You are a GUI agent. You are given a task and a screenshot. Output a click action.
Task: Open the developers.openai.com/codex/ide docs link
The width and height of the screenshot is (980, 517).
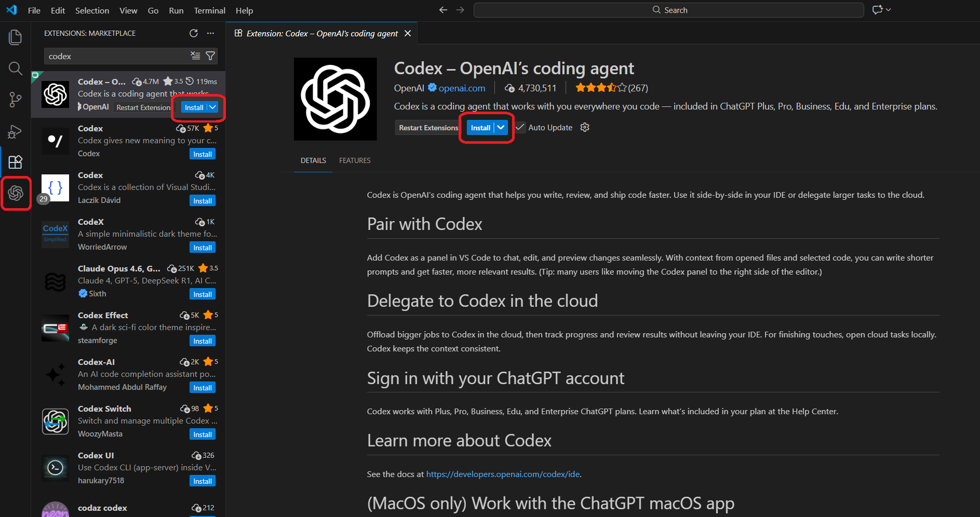pyautogui.click(x=503, y=474)
